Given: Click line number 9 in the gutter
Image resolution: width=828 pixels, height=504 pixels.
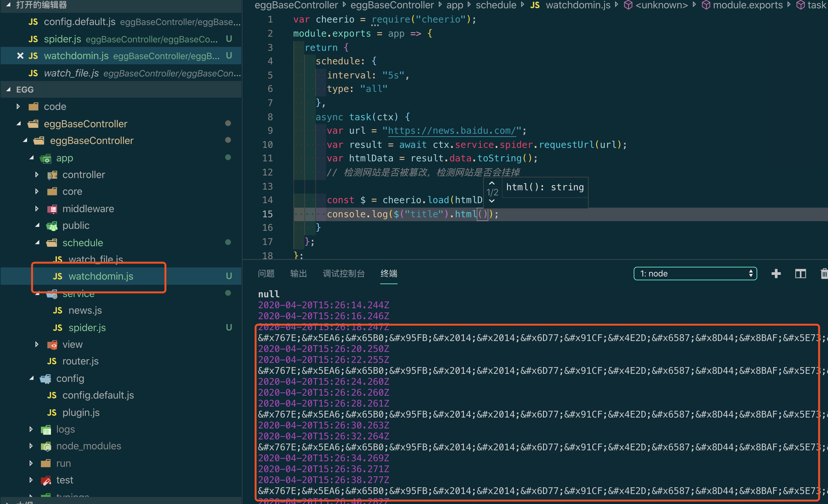Looking at the screenshot, I should click(270, 130).
